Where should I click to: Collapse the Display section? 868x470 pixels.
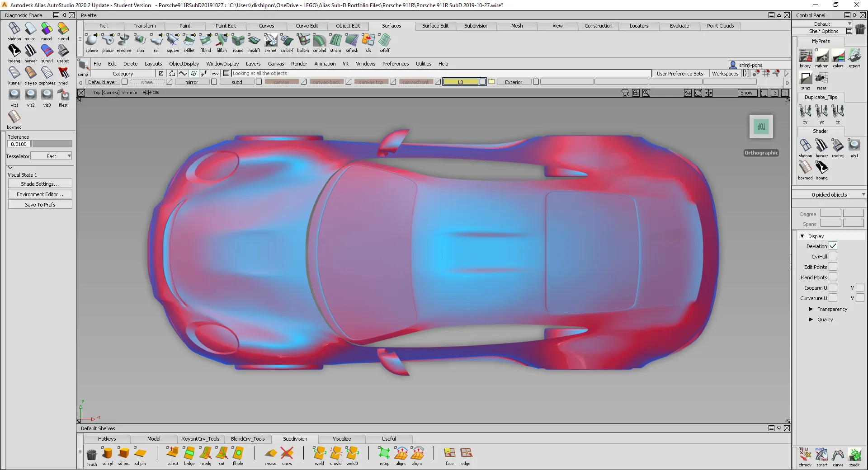(802, 236)
